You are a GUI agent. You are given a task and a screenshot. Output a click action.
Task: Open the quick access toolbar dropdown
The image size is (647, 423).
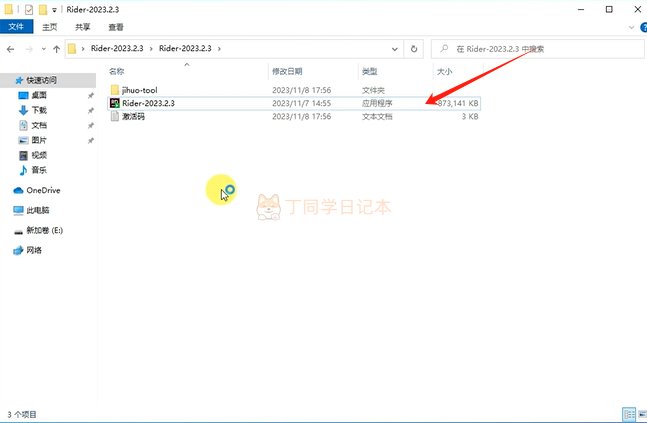pos(54,10)
